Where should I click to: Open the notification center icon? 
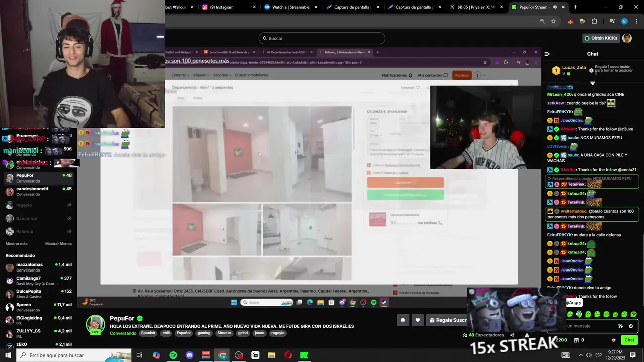tap(633, 355)
